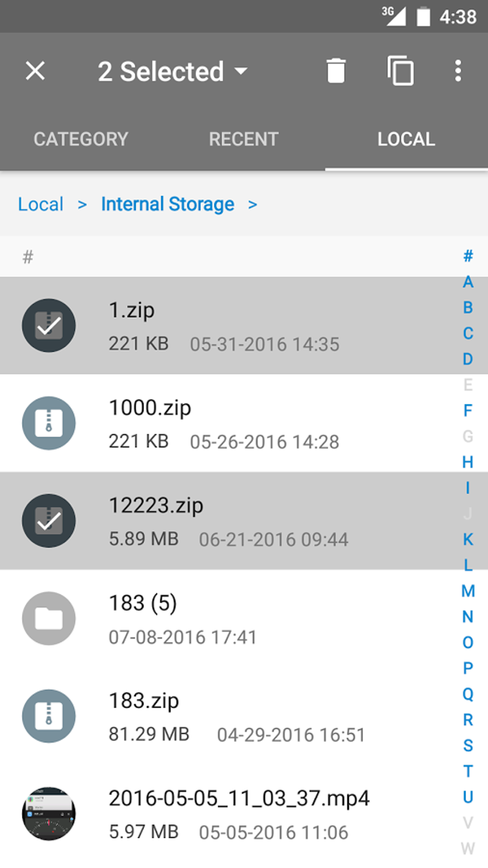Tap the 183 (5) folder name
Screen dimensions: 488x868
pyautogui.click(x=143, y=603)
